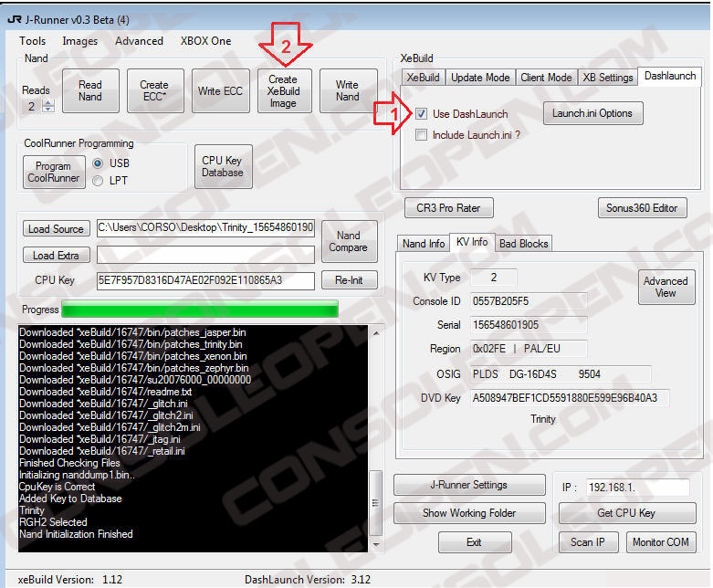The width and height of the screenshot is (713, 588).
Task: Click the J-Runner logo icon in title bar
Action: 15,19
